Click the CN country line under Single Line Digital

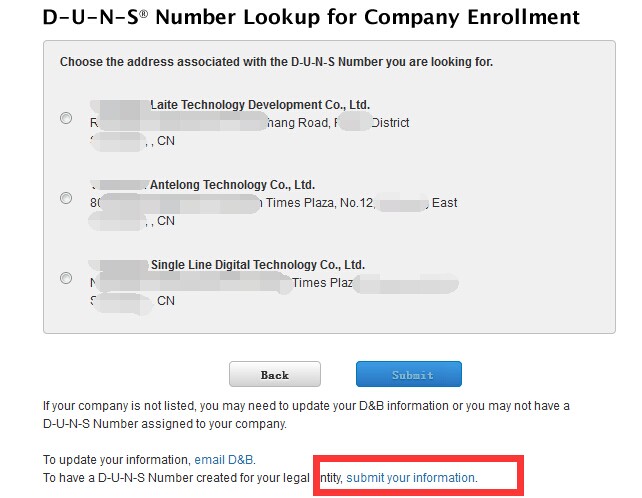click(x=132, y=301)
